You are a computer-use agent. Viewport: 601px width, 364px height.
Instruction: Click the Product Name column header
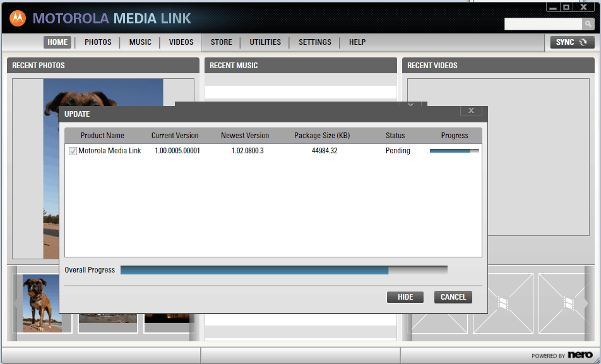click(102, 136)
